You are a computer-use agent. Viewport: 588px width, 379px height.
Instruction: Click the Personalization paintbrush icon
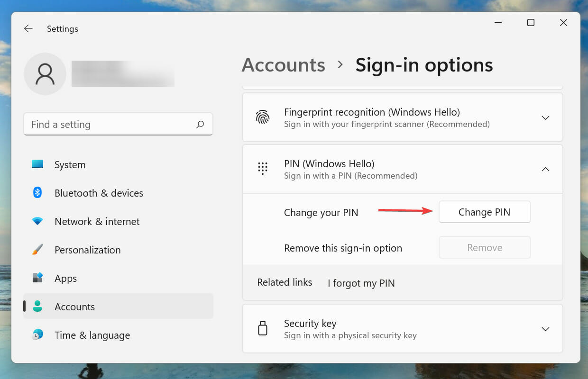point(37,250)
